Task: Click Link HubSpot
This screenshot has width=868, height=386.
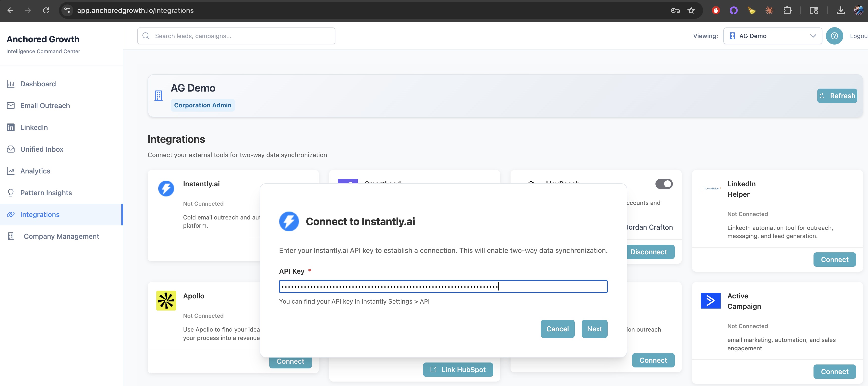Action: click(458, 369)
